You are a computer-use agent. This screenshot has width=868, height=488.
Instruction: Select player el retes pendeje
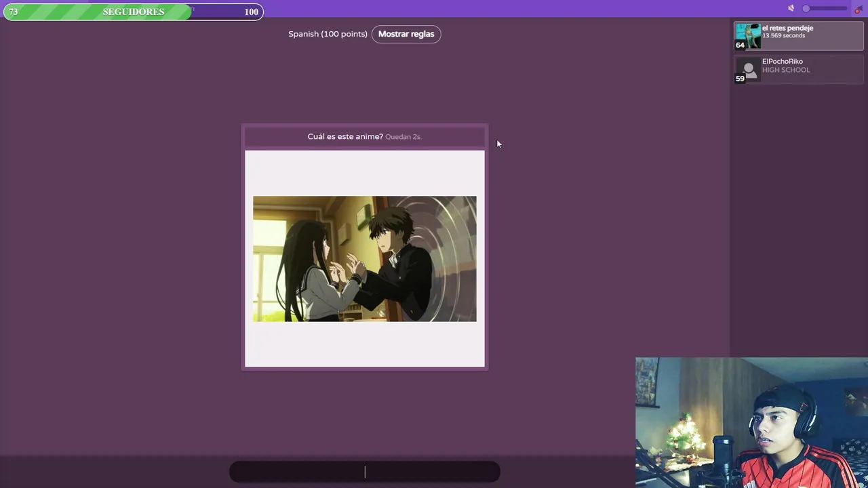pyautogui.click(x=799, y=37)
